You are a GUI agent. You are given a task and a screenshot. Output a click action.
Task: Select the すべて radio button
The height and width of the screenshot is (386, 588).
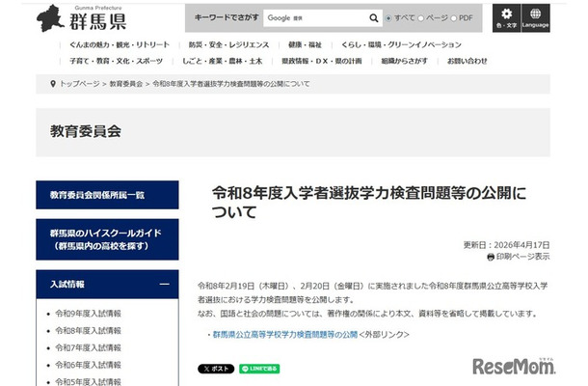click(388, 18)
